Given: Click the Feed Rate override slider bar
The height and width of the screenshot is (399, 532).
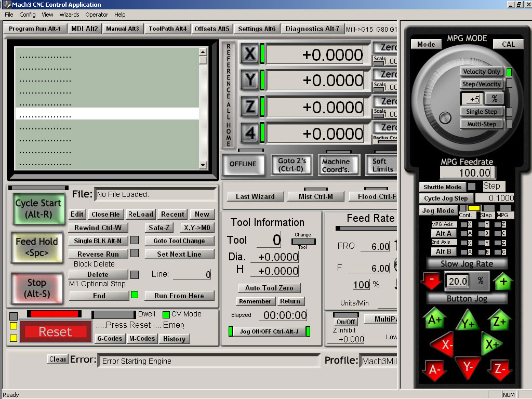Looking at the screenshot, I should 366,229.
